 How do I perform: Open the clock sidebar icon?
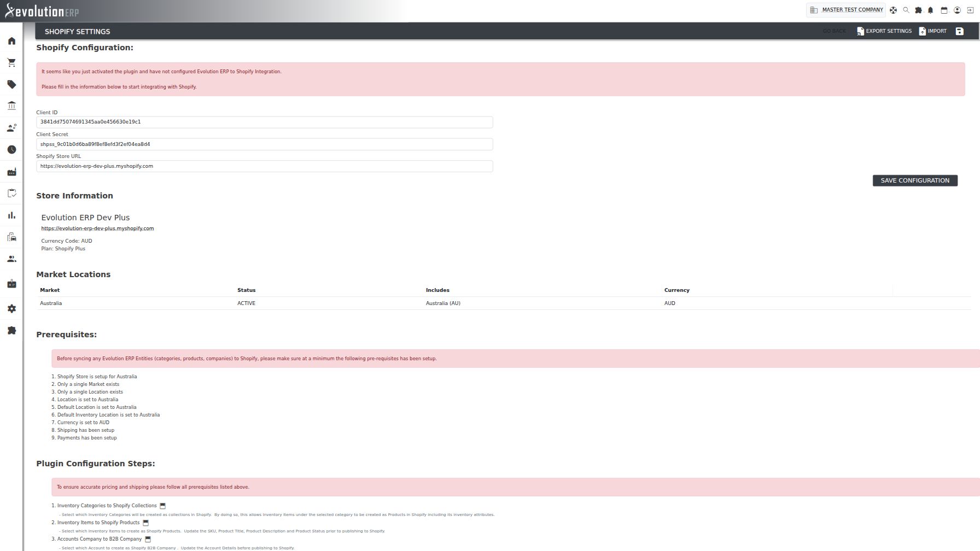tap(11, 150)
